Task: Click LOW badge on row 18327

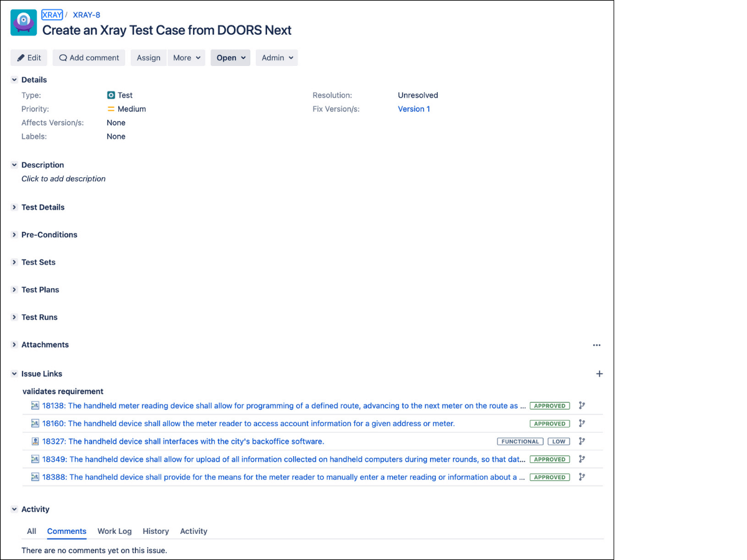Action: [559, 442]
